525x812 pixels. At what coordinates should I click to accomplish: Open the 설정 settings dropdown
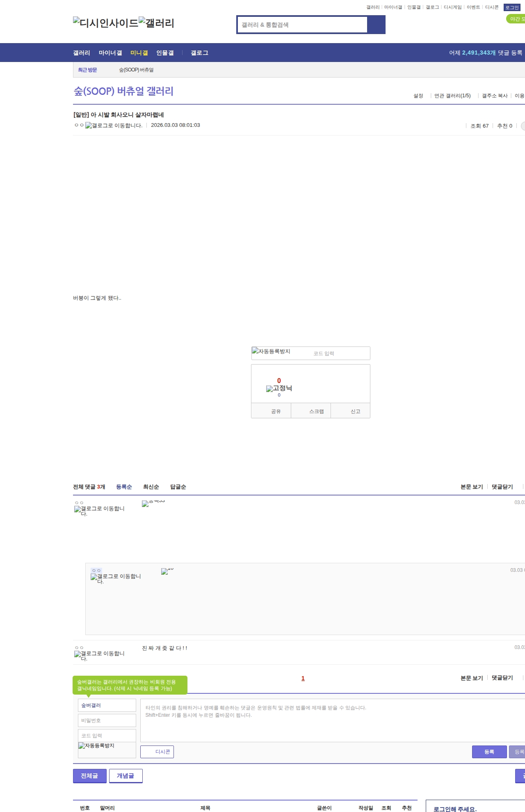pyautogui.click(x=418, y=96)
